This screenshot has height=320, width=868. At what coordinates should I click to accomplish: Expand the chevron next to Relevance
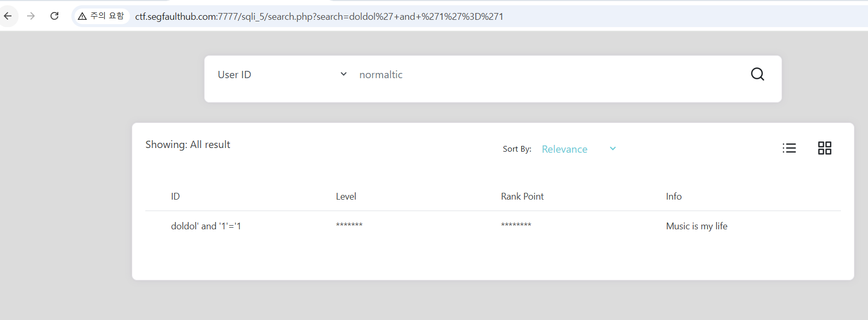point(613,149)
